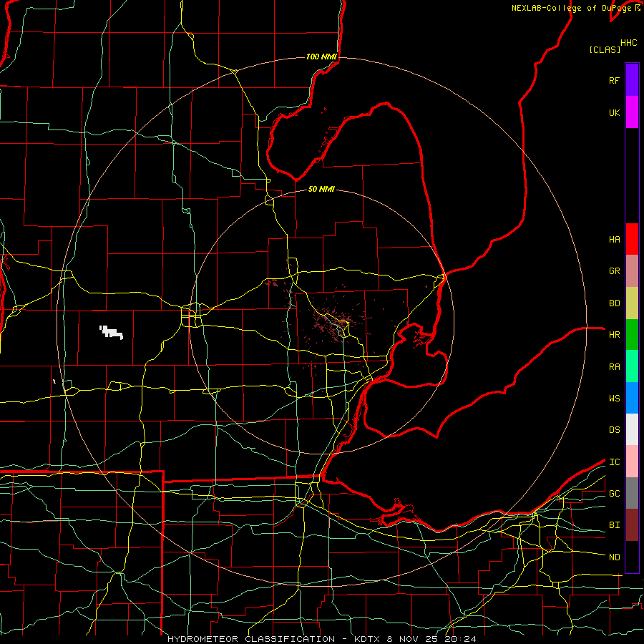Click the 100 NMI range ring label
644x644 pixels.
coord(321,57)
